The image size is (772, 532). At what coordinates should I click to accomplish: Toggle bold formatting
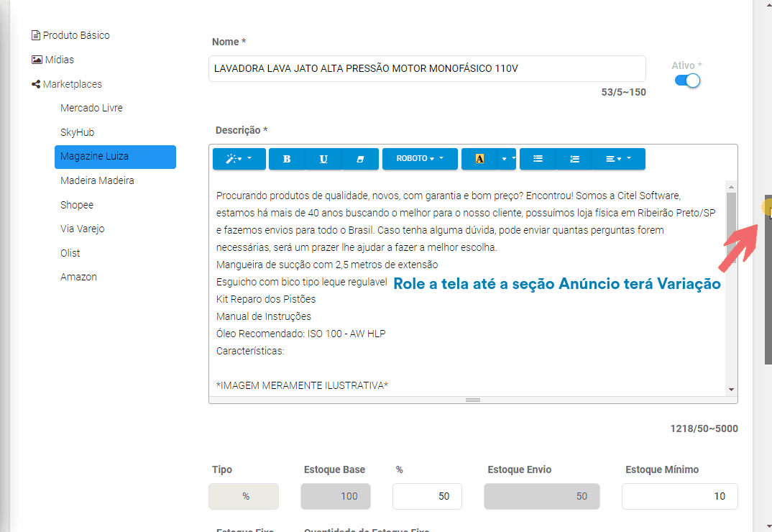[287, 159]
